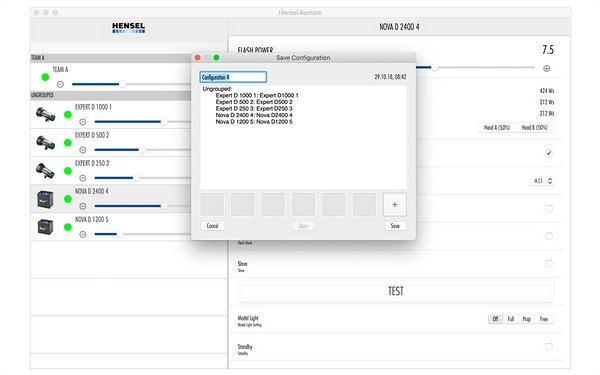Set Model Light to Prop

pos(527,319)
